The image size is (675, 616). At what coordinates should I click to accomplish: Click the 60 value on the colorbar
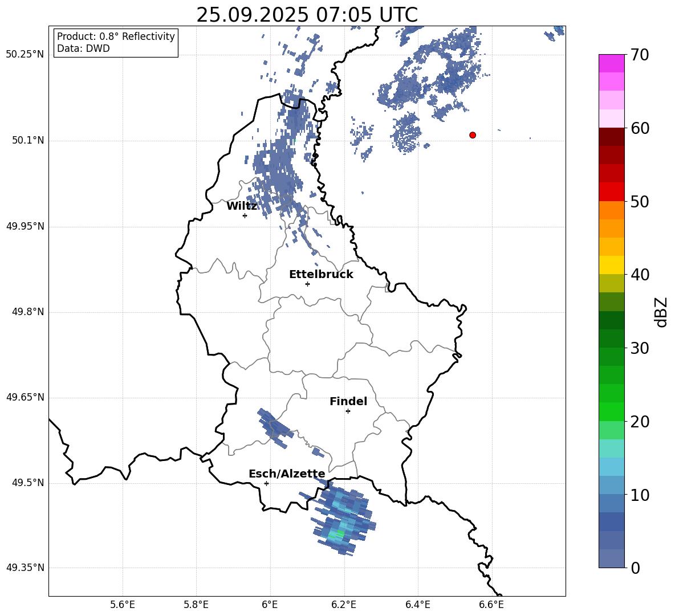pos(639,128)
